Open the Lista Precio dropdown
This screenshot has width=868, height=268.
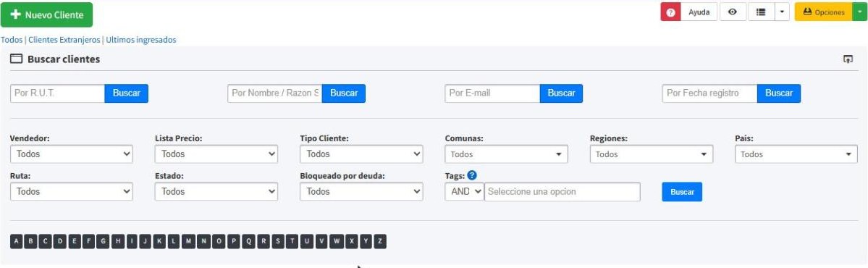[x=216, y=154]
